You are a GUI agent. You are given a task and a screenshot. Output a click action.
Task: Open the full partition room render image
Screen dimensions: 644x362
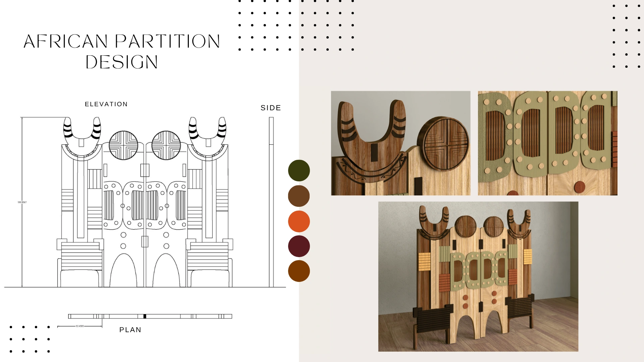478,277
